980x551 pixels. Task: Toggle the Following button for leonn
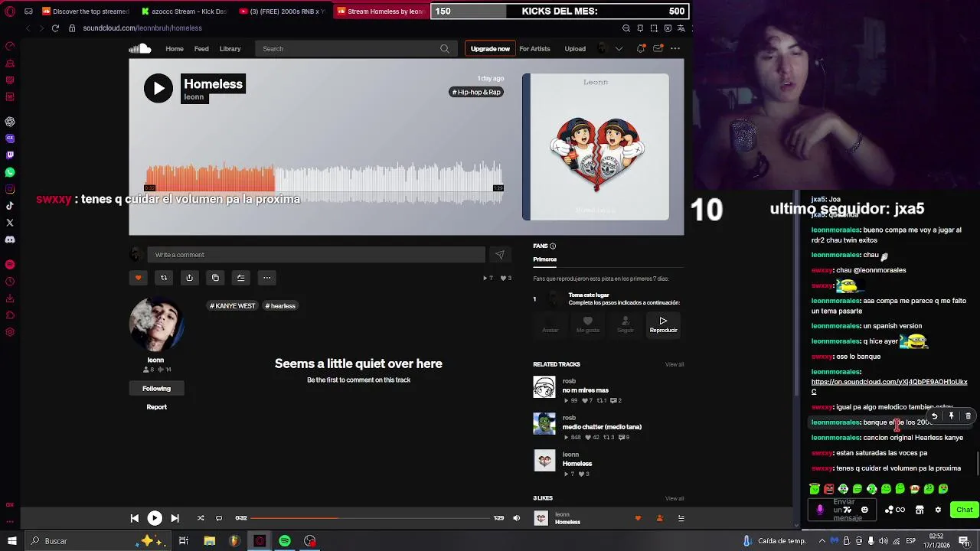pos(156,389)
